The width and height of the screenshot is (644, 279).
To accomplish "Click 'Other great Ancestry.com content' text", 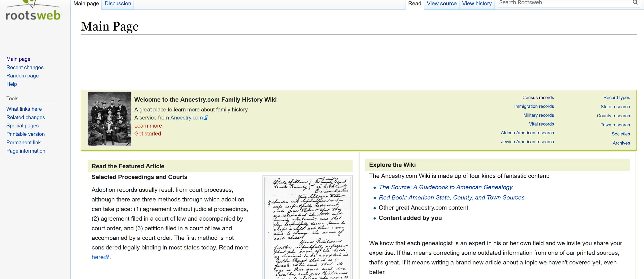I will pos(423,208).
